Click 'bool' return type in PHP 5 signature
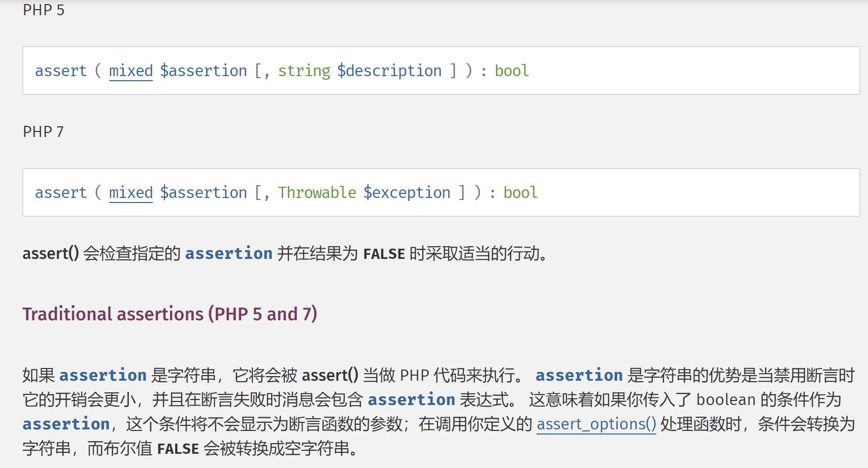The height and width of the screenshot is (468, 868). (512, 71)
